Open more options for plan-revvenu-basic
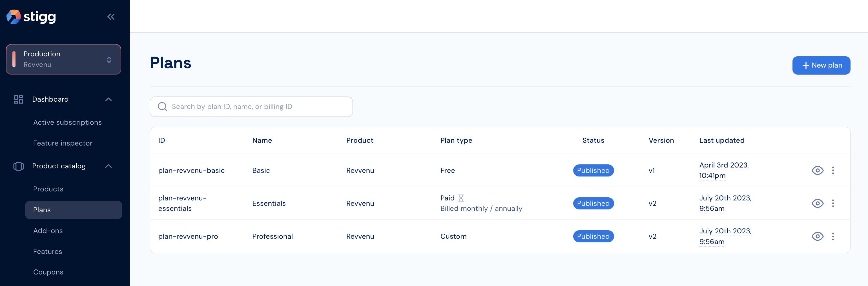This screenshot has height=286, width=868. point(833,170)
